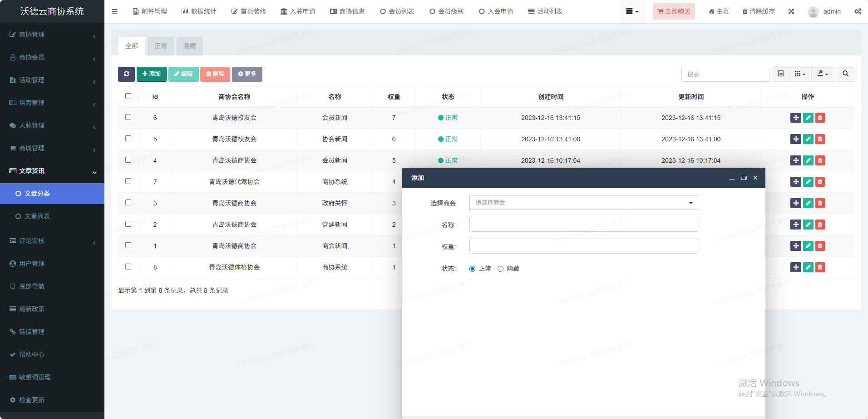Click the green 添加 button

click(x=152, y=74)
